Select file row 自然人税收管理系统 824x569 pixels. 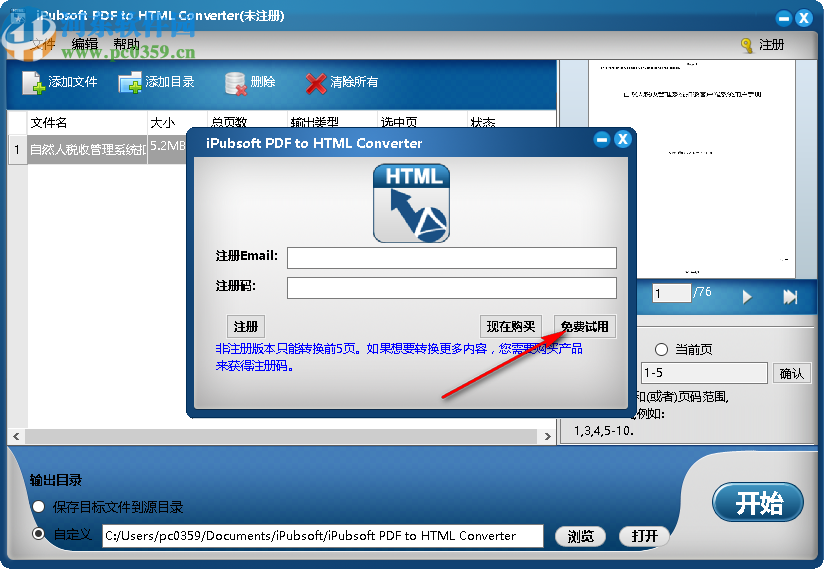click(x=87, y=150)
